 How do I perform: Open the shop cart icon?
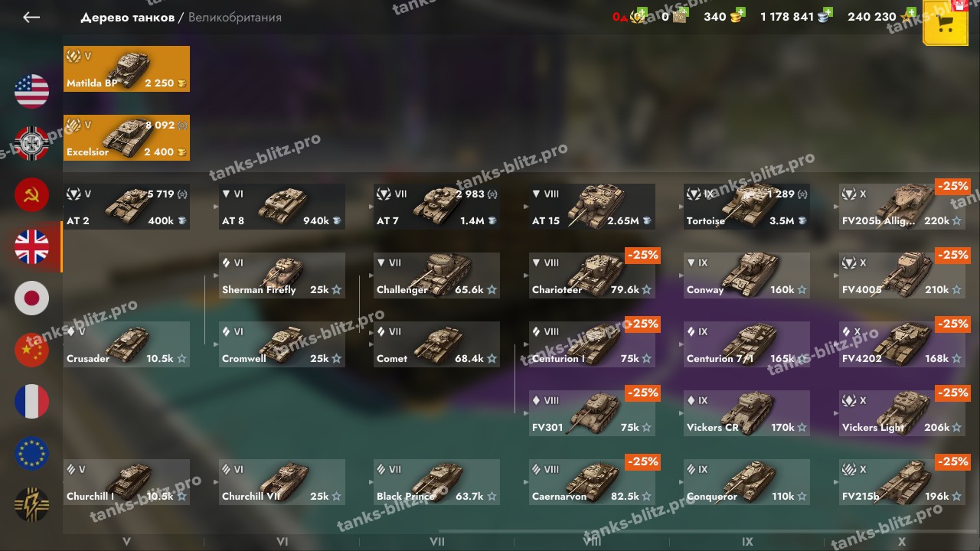pyautogui.click(x=946, y=22)
